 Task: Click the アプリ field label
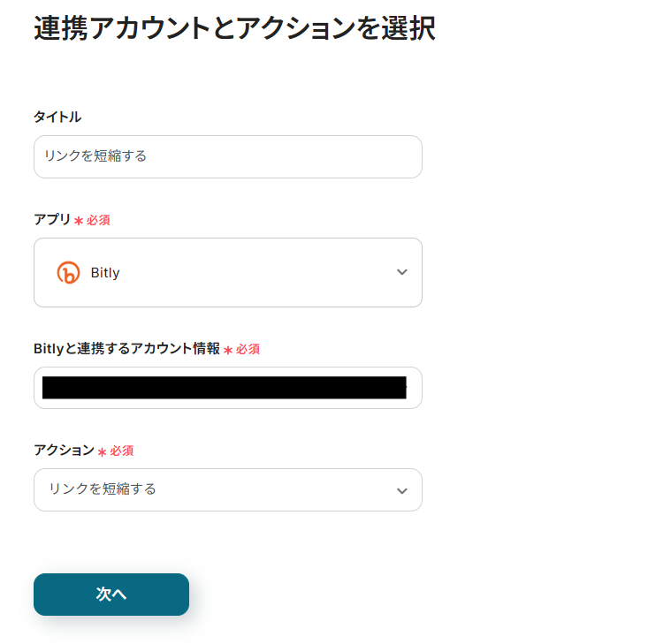(x=52, y=219)
